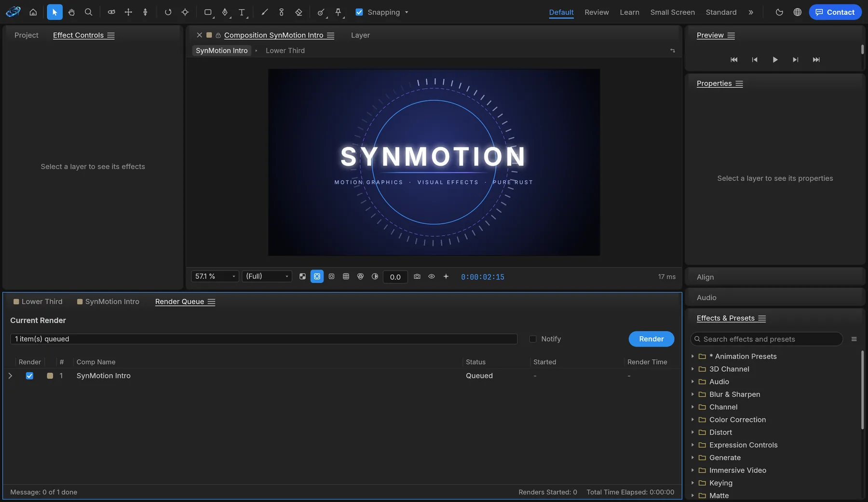Go to the Home screen icon
868x502 pixels.
33,12
